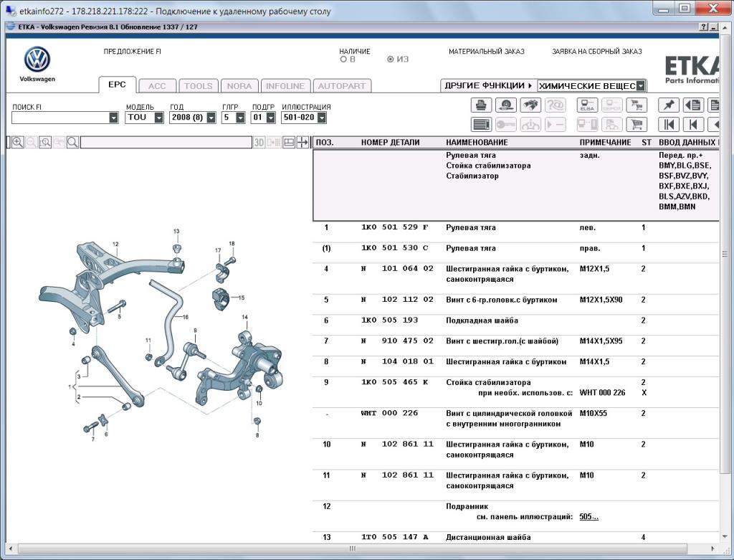Click the page-with-left-arrow icon
Image resolution: width=734 pixels, height=560 pixels.
(693, 105)
